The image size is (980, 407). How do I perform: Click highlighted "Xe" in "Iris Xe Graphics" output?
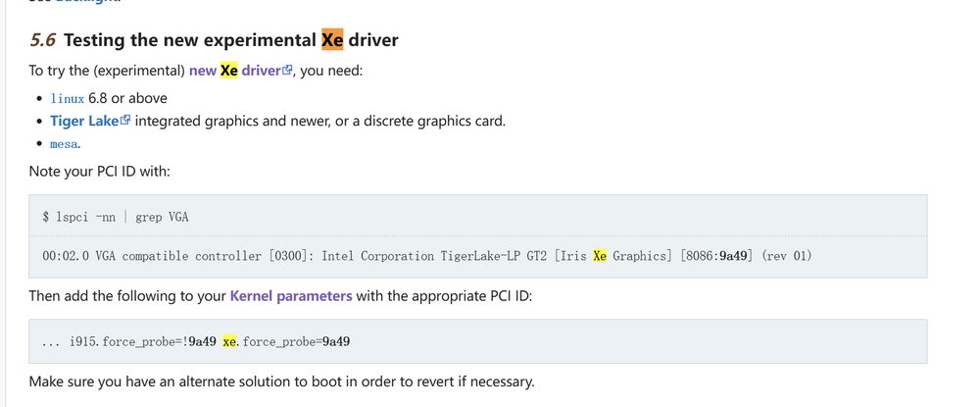(x=600, y=256)
